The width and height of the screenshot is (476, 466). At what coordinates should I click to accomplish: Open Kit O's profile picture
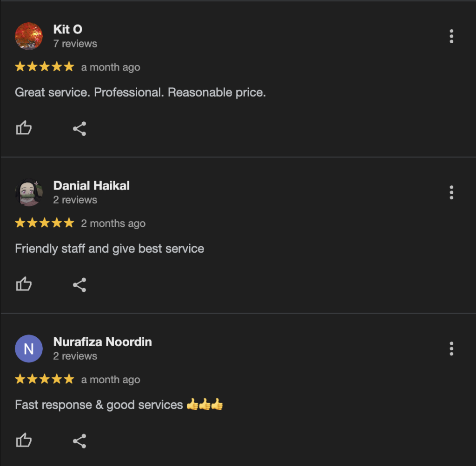coord(29,36)
